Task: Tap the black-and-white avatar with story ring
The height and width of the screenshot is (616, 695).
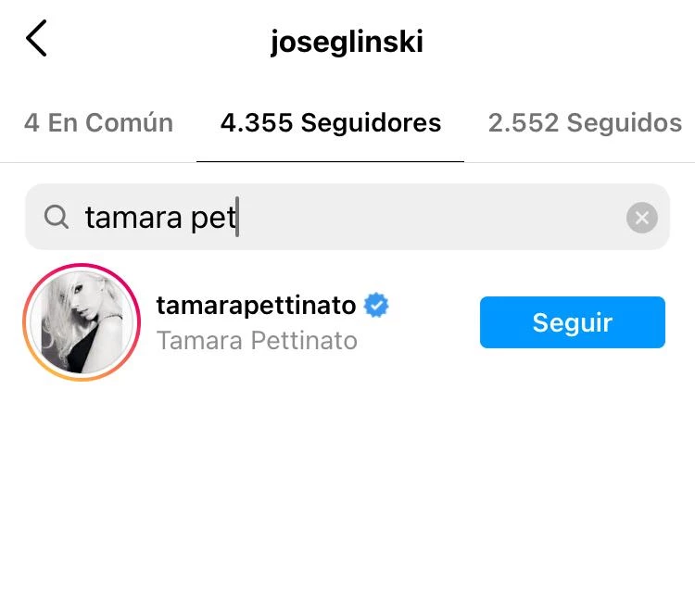Action: pos(81,322)
